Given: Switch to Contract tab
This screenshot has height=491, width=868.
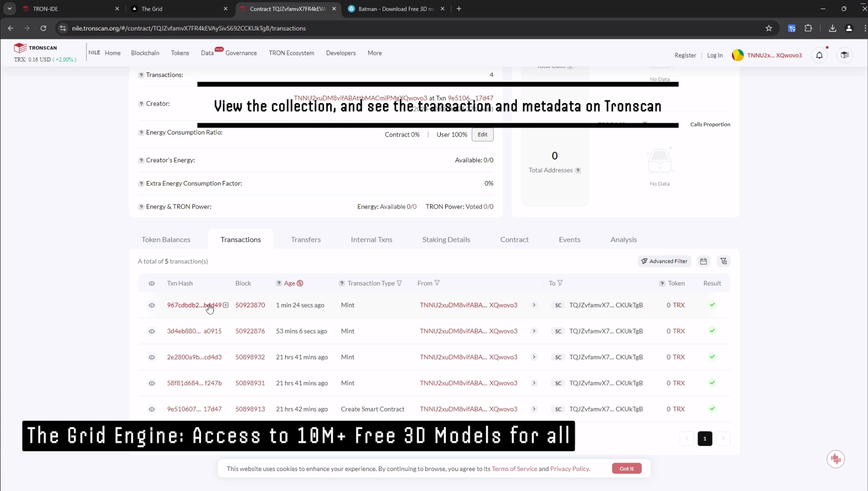Looking at the screenshot, I should [x=514, y=239].
